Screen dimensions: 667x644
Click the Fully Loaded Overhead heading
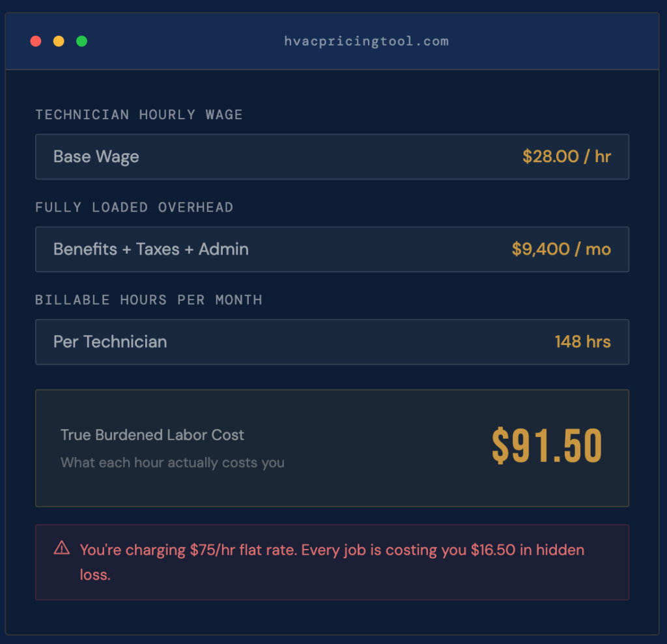(x=134, y=208)
